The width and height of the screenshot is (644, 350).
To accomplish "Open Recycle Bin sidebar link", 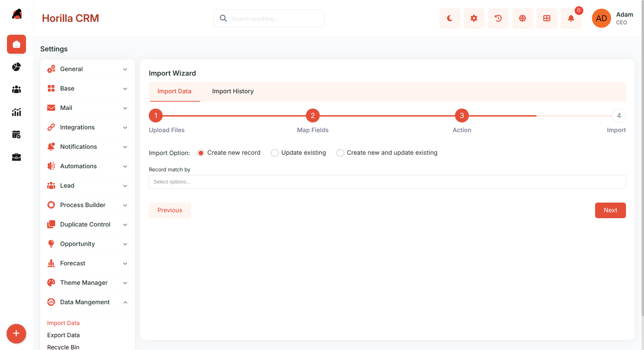I will coord(63,347).
